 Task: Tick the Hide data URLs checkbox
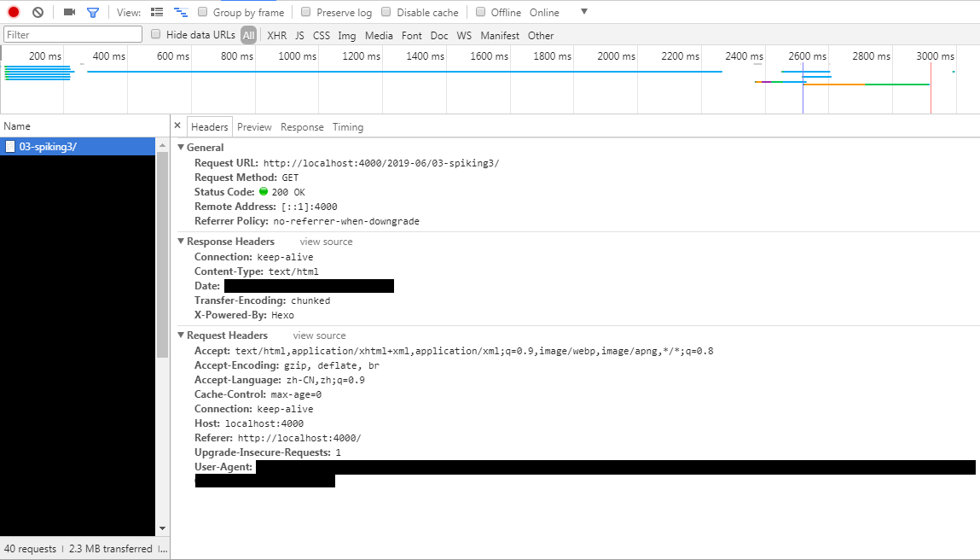click(156, 34)
